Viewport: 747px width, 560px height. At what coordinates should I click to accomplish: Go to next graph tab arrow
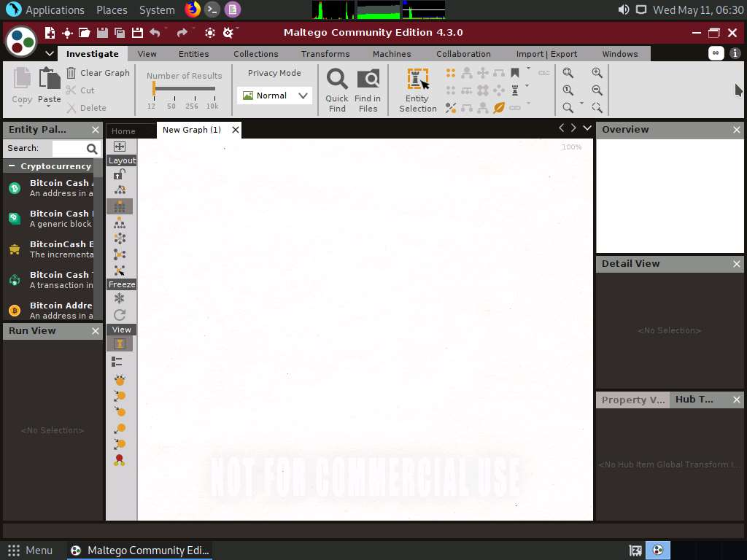coord(573,128)
